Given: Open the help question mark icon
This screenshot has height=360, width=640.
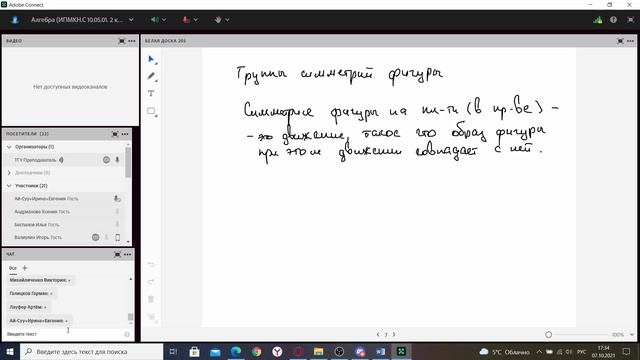Looking at the screenshot, I should pos(613,20).
